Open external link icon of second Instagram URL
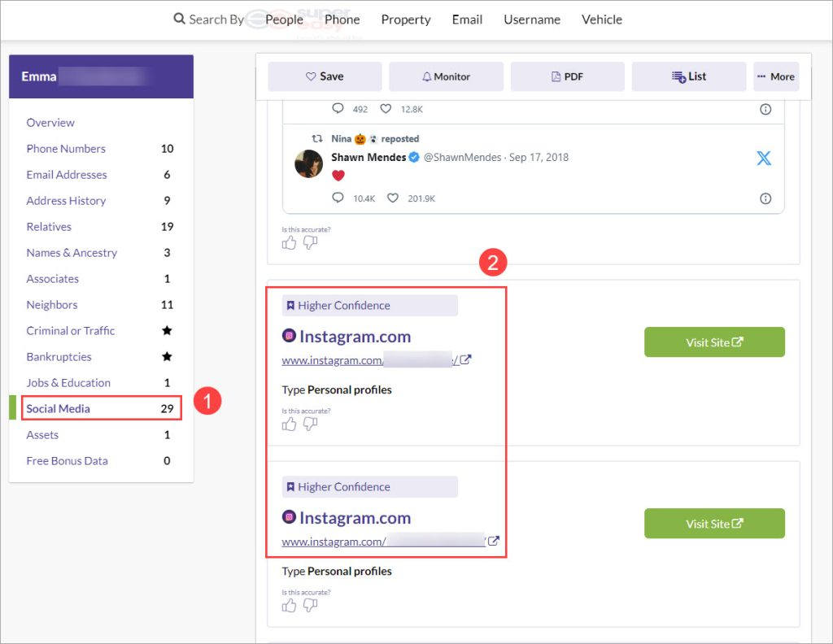Image resolution: width=833 pixels, height=644 pixels. tap(494, 541)
